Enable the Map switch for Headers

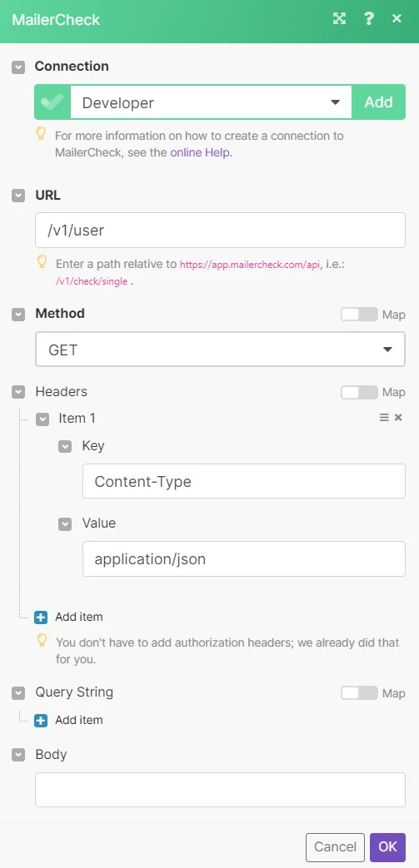click(x=359, y=393)
